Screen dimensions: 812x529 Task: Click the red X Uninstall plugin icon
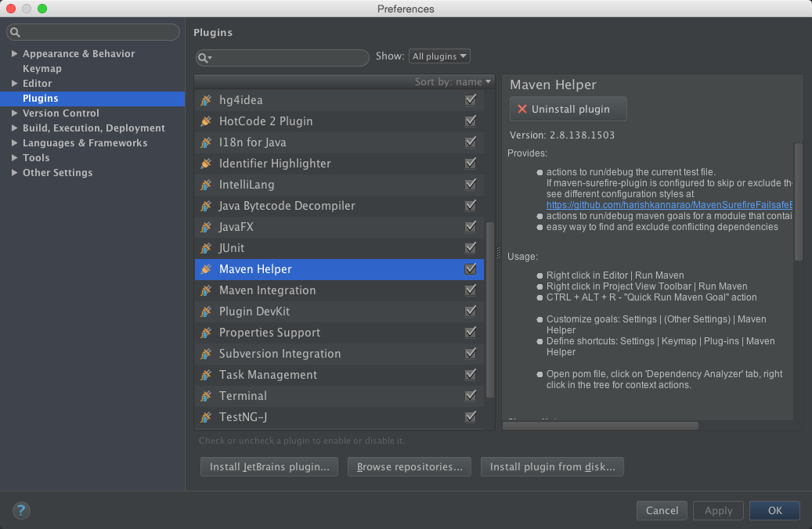click(x=523, y=109)
